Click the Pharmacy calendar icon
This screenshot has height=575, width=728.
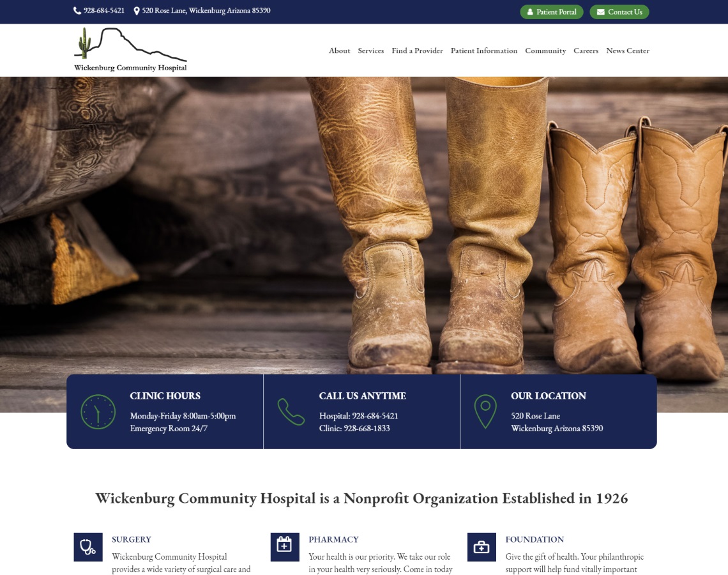click(x=285, y=547)
